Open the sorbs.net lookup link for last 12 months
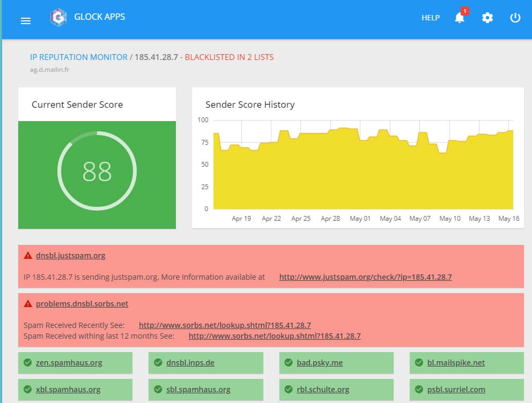 [275, 336]
